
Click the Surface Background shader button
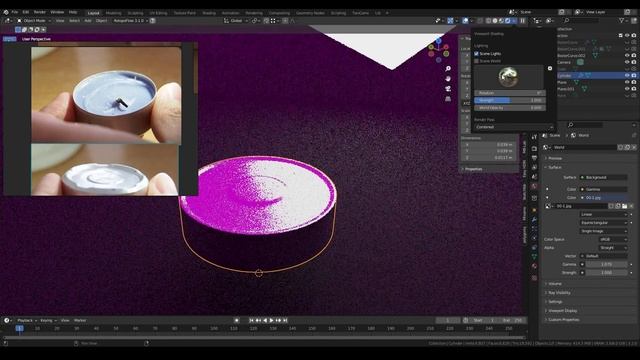point(603,178)
